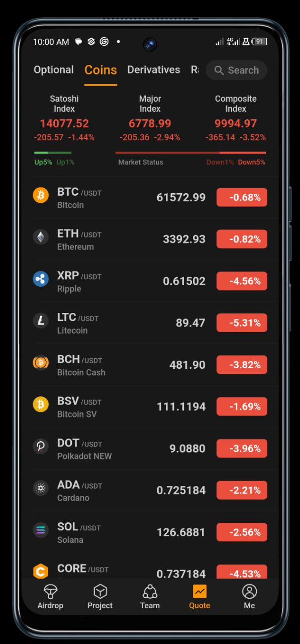Switch to the Optional tab

[x=54, y=70]
